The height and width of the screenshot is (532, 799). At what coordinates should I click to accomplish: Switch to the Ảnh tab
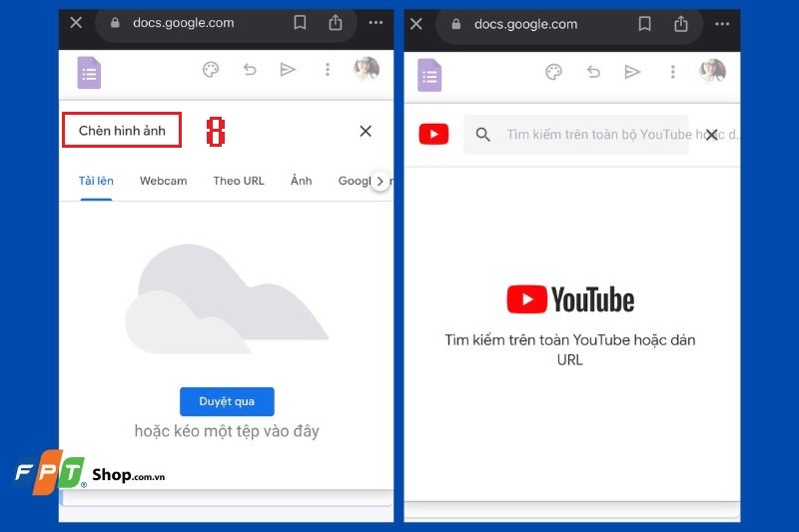tap(302, 181)
